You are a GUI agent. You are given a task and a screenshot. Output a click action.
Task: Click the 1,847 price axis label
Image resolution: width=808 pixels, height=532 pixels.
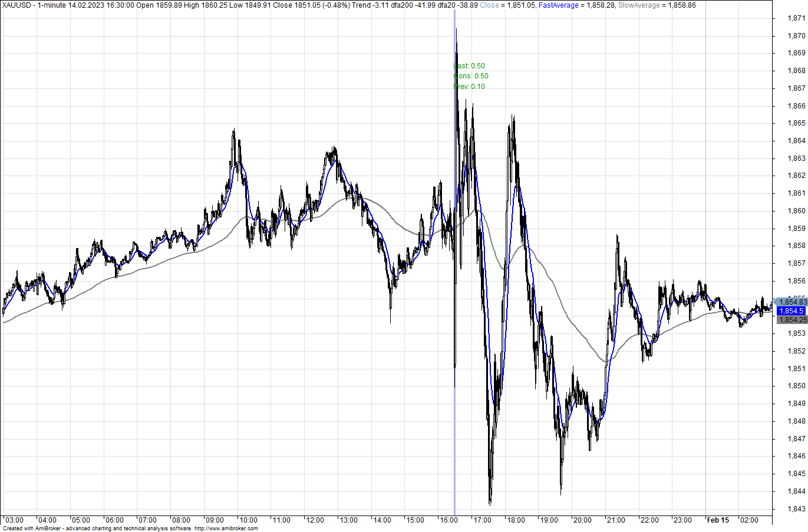point(797,439)
